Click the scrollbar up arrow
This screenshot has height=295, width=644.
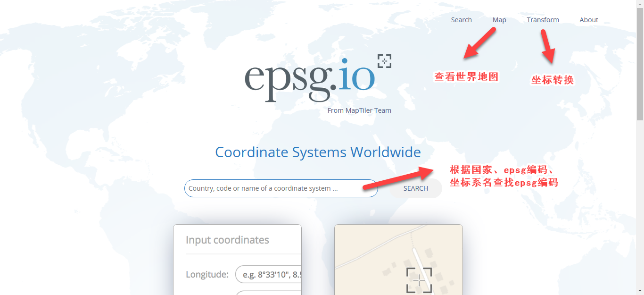[640, 4]
